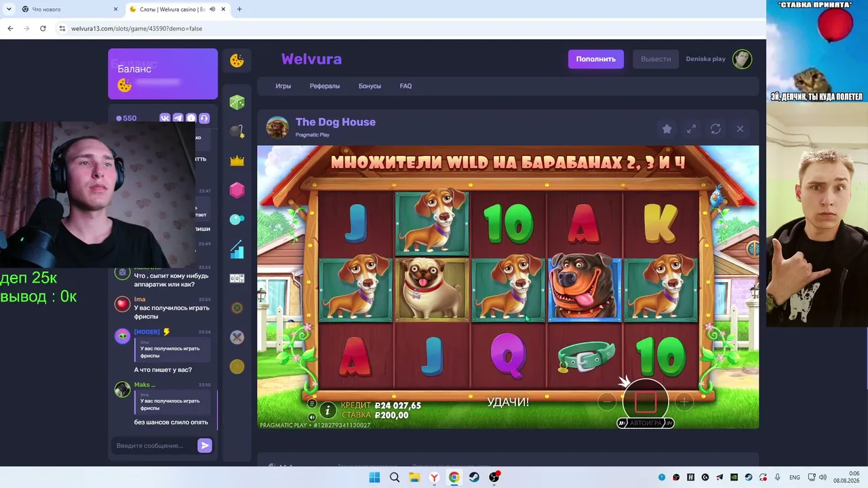Open Steam from the taskbar
868x488 pixels.
pos(474,477)
